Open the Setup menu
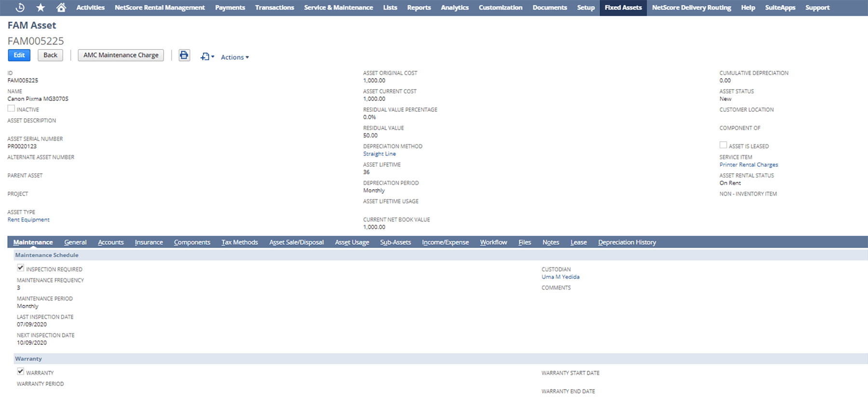The width and height of the screenshot is (868, 407). 586,8
